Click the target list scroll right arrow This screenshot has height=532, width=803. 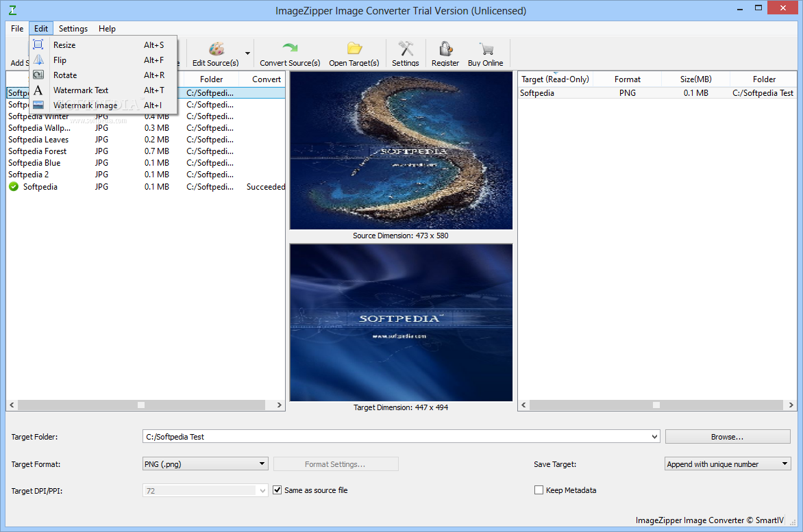pyautogui.click(x=791, y=405)
